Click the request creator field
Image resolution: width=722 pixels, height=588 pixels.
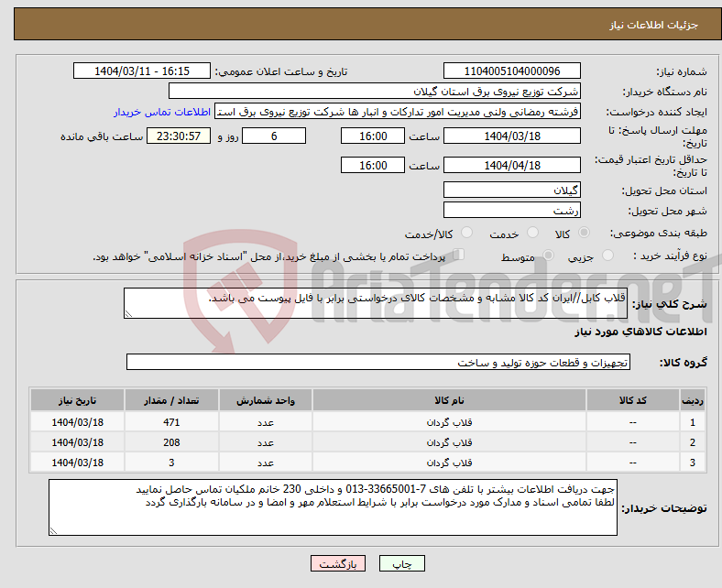398,112
